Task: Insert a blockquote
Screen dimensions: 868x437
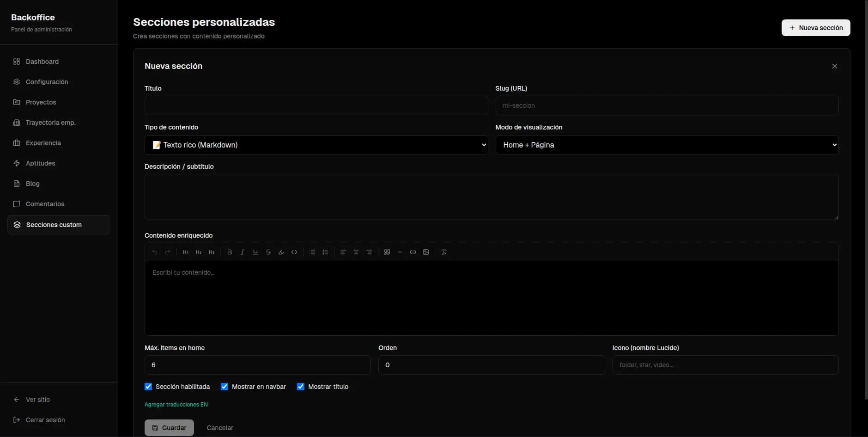Action: (x=387, y=252)
